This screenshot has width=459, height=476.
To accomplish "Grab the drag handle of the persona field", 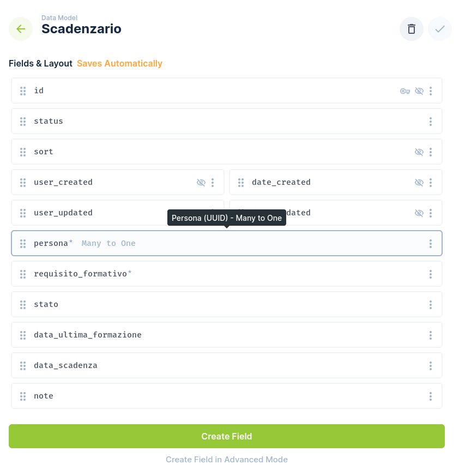I will [x=23, y=243].
